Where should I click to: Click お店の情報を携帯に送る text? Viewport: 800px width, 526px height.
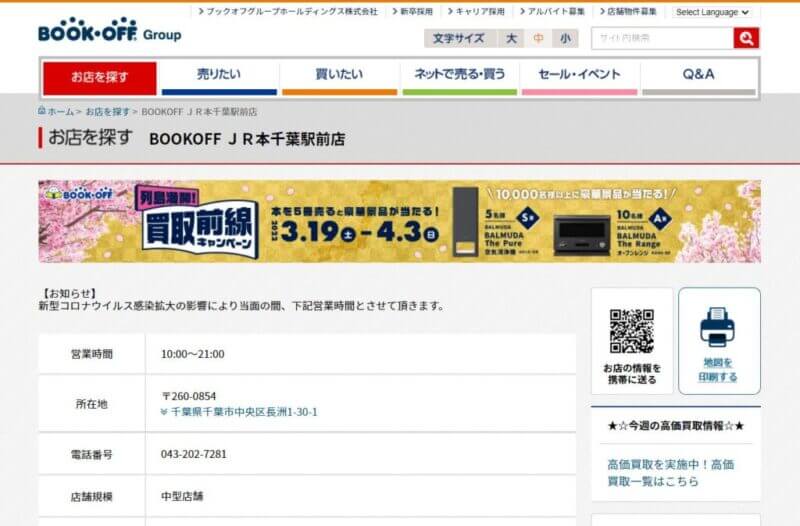click(632, 373)
